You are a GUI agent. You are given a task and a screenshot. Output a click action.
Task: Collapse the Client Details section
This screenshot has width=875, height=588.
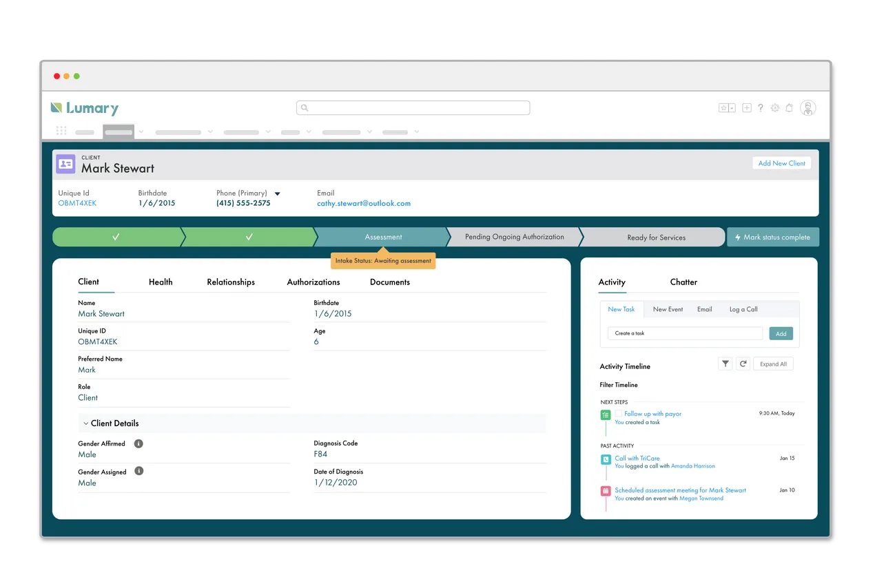coord(85,423)
